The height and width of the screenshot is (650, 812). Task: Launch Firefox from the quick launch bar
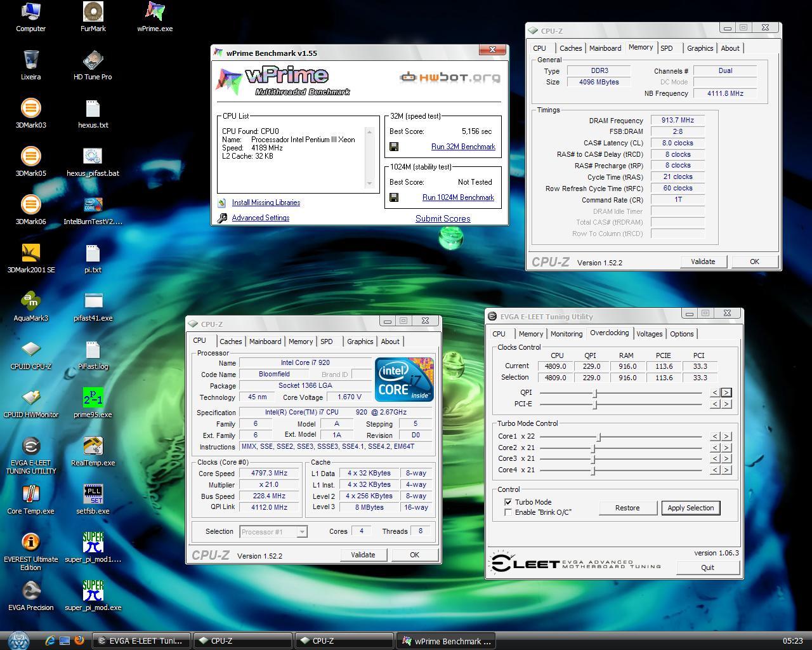click(x=79, y=640)
